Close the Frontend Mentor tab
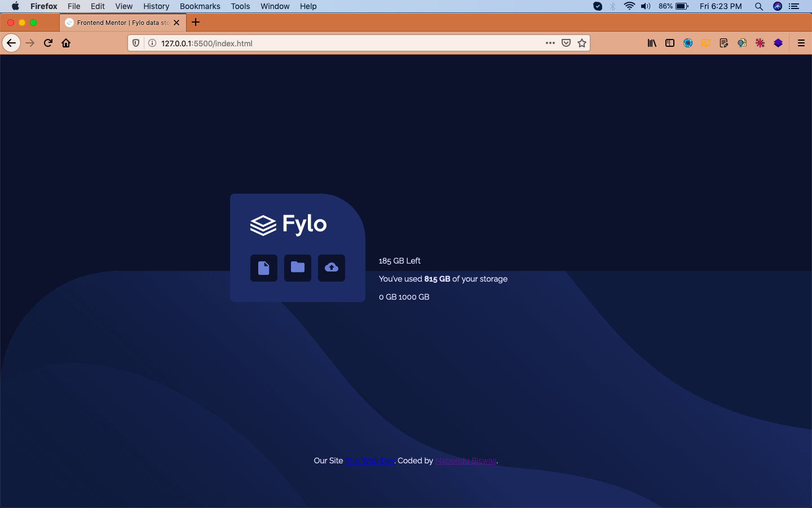Screen dimensions: 812x508 click(176, 23)
